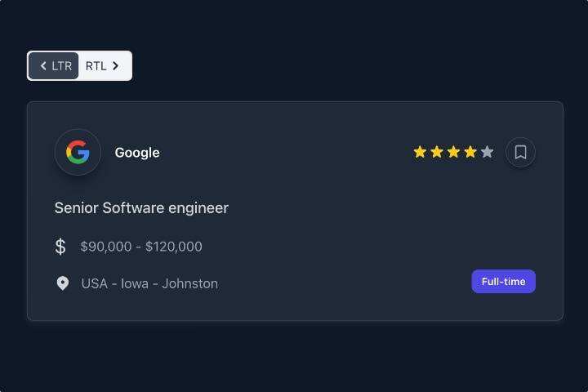Click the third rating star
This screenshot has height=392, width=588.
453,152
